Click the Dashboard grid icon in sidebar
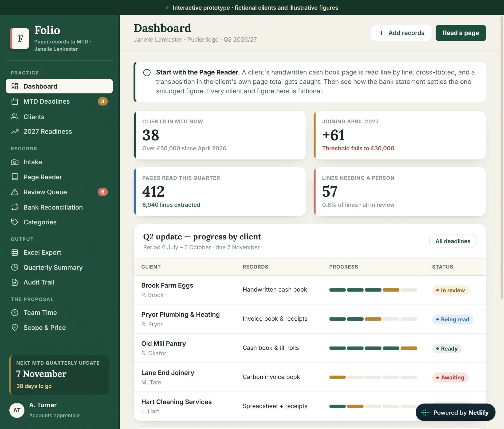Image resolution: width=504 pixels, height=429 pixels. [x=15, y=86]
